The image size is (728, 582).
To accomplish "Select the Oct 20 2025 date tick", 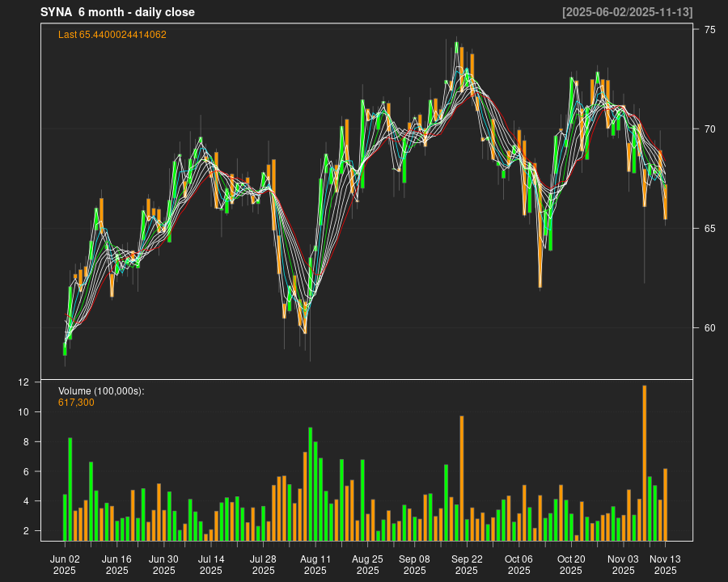I will point(571,564).
